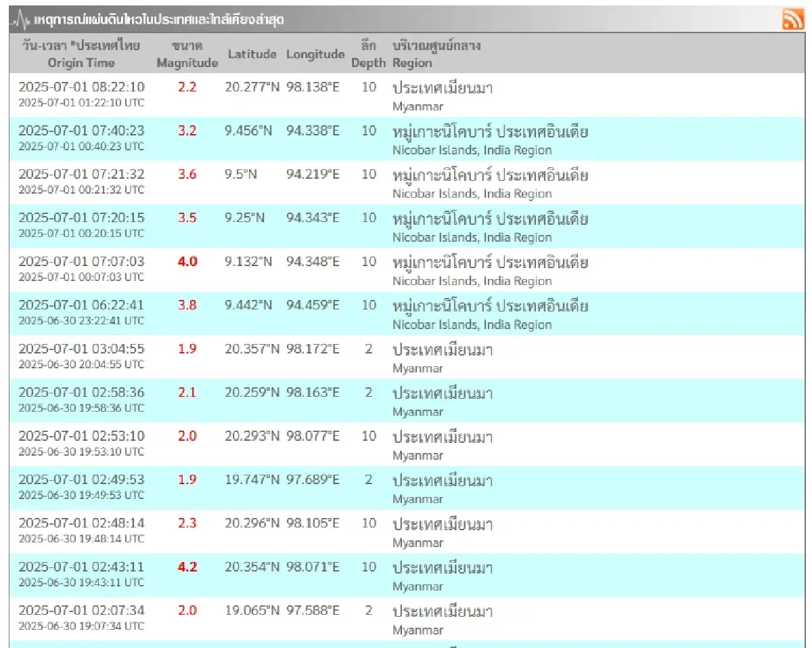This screenshot has height=648, width=812.
Task: Sort by the Depth column header
Action: pos(368,55)
